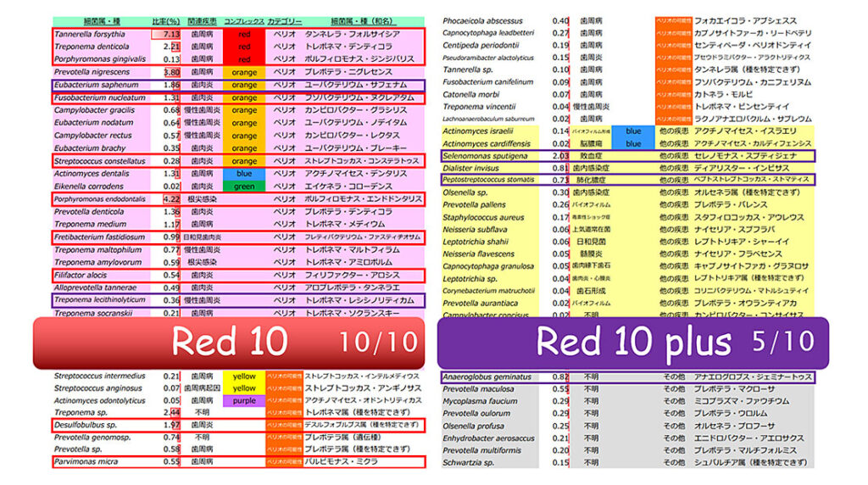Click the Red 10 banner

[229, 342]
